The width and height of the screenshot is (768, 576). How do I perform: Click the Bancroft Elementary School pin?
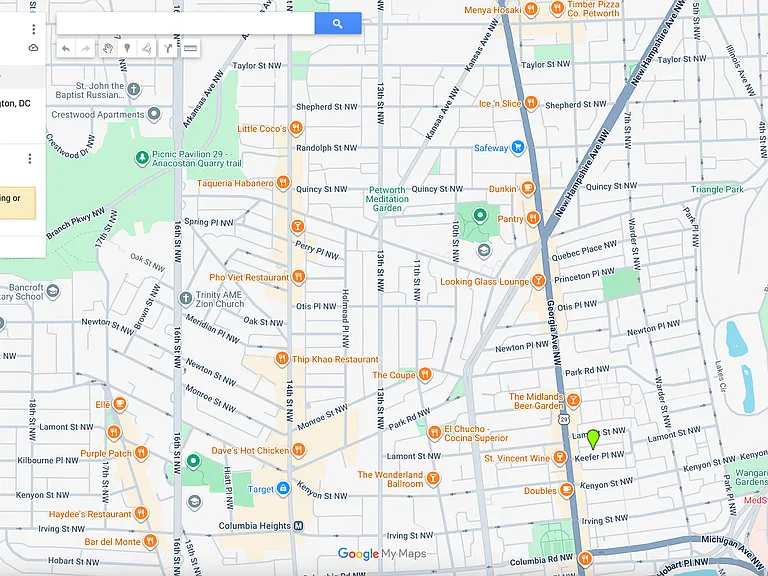53,291
